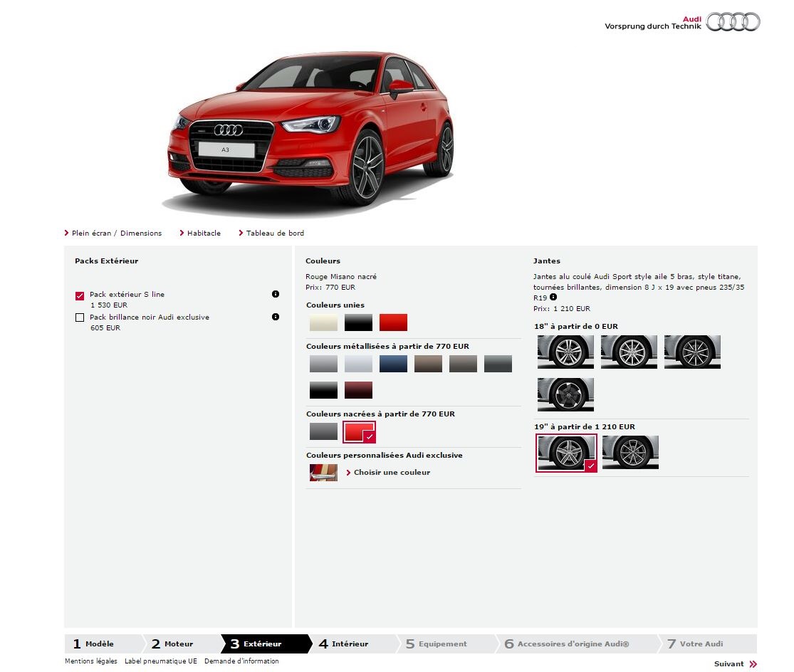Choose the second 19-inch wheel option
The height and width of the screenshot is (672, 794).
point(630,452)
